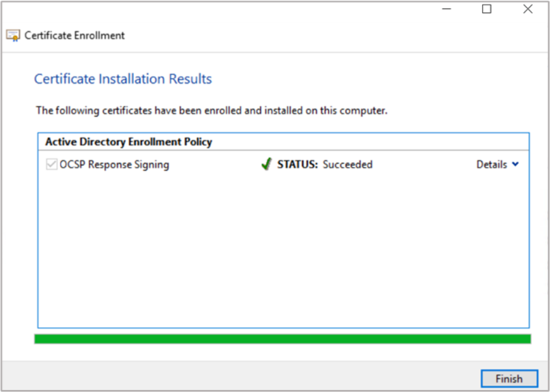Click the blank title bar above the heading
This screenshot has width=550, height=392.
[x=272, y=35]
